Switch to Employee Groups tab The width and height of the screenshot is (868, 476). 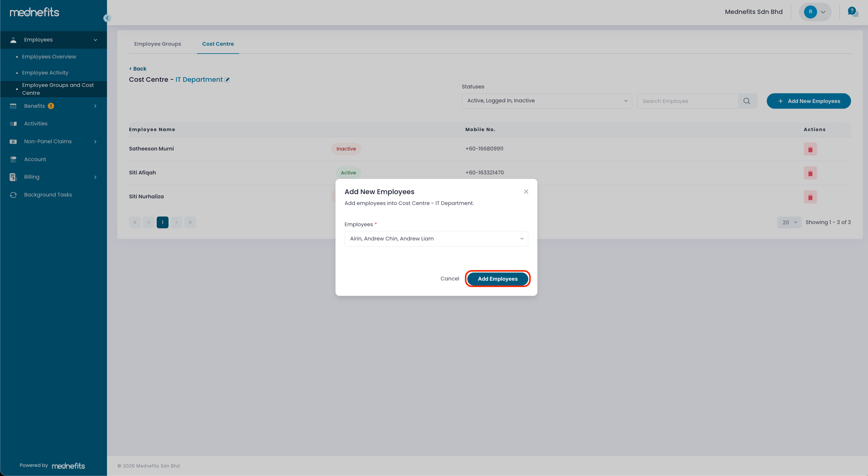[157, 44]
